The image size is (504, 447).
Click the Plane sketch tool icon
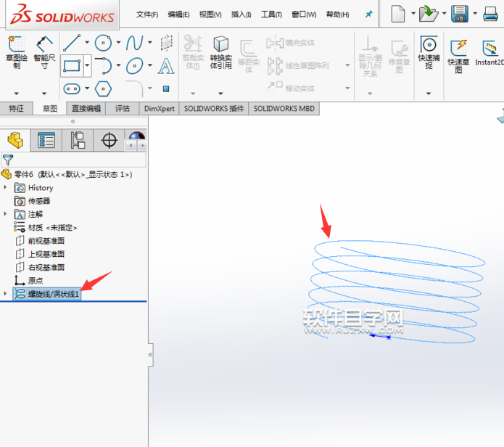166,43
